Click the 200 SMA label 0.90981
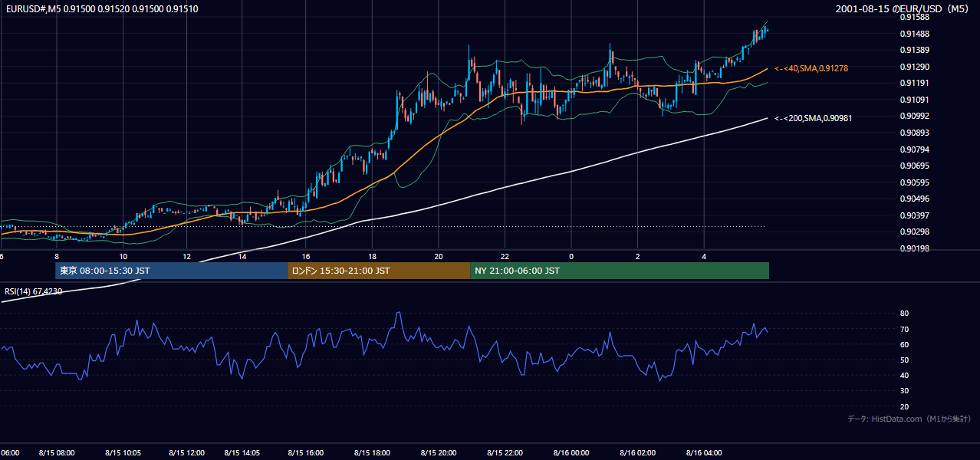This screenshot has height=460, width=980. pyautogui.click(x=813, y=118)
